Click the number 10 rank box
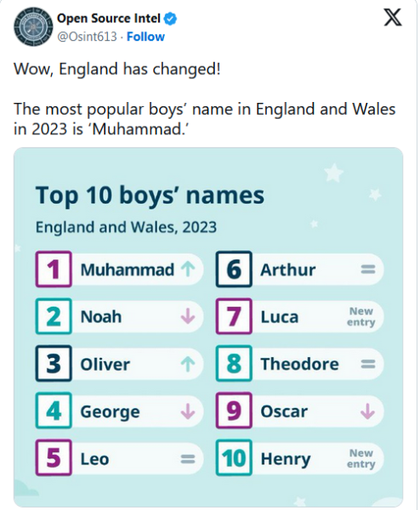The image size is (420, 510). [234, 457]
